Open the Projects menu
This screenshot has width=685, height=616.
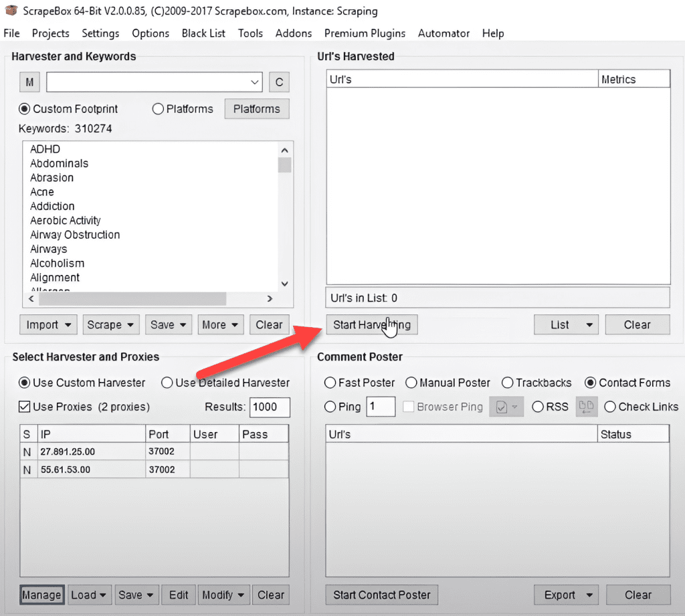51,33
